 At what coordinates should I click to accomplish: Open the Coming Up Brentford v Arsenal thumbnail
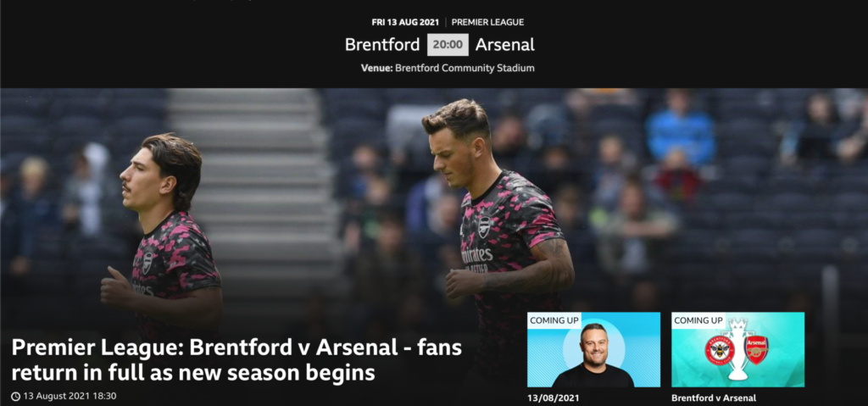point(738,349)
